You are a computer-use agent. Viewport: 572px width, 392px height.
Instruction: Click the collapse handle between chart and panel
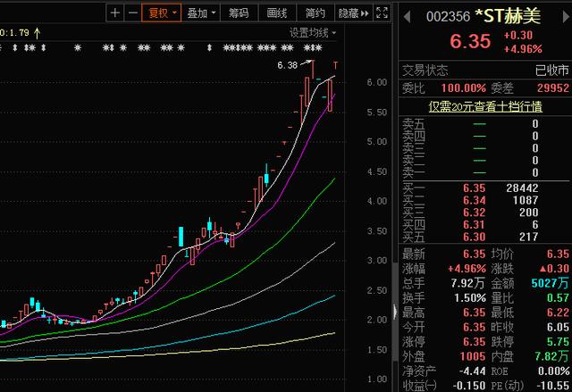[395, 312]
